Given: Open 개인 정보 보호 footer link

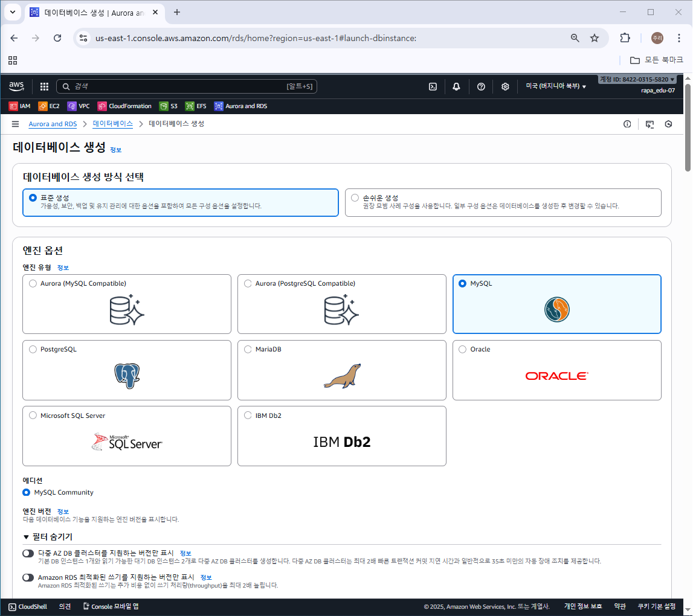Looking at the screenshot, I should pos(583,607).
